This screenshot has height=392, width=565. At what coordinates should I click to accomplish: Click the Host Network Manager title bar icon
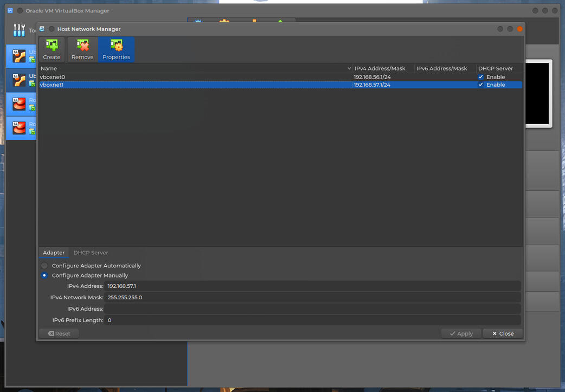[42, 29]
